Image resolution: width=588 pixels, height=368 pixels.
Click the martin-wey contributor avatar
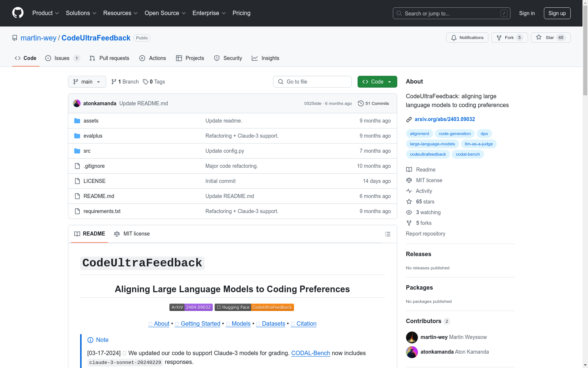pos(412,337)
